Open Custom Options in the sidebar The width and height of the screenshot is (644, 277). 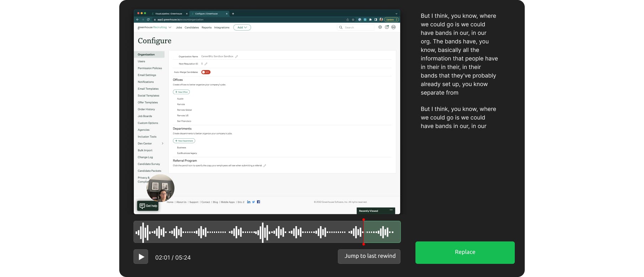pos(148,123)
